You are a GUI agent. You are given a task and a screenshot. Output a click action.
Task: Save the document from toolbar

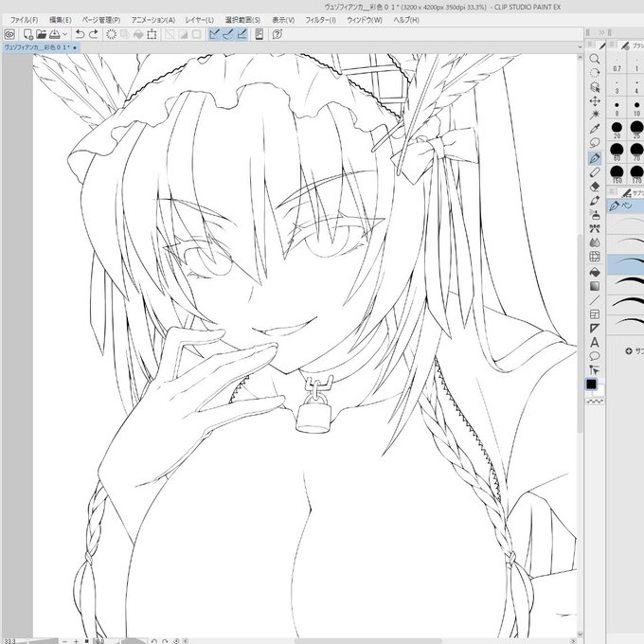tap(55, 34)
